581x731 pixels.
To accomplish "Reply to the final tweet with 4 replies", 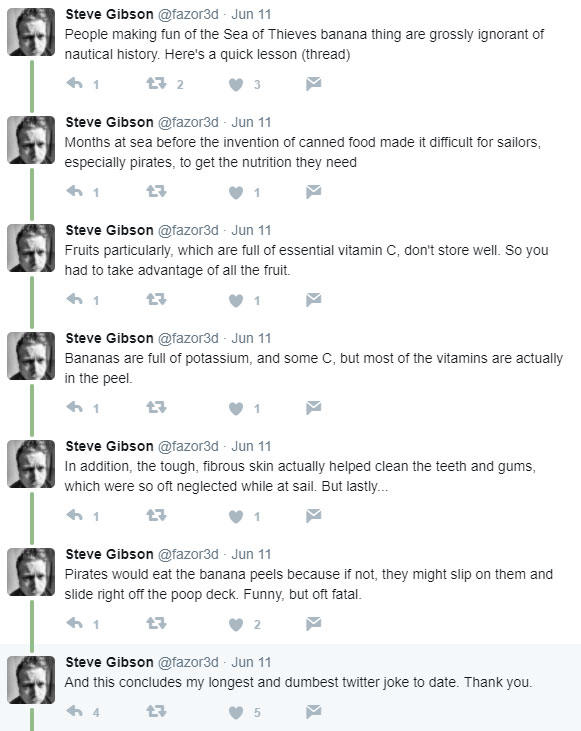I will 75,711.
